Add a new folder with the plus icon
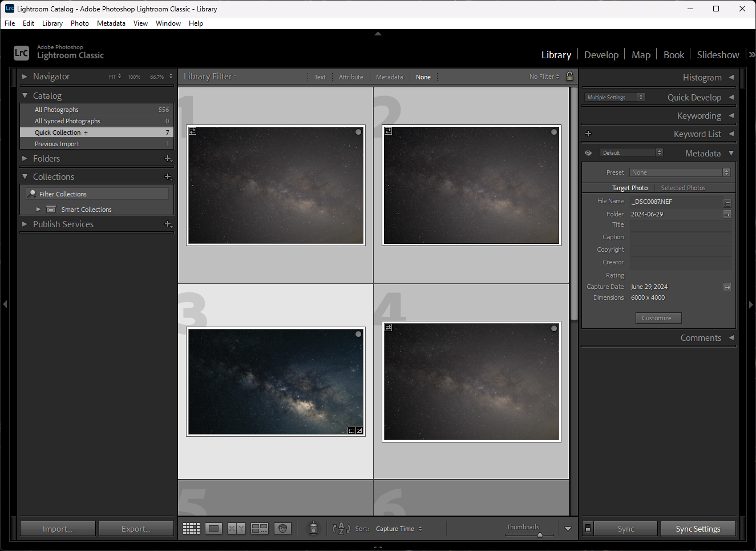 [168, 159]
